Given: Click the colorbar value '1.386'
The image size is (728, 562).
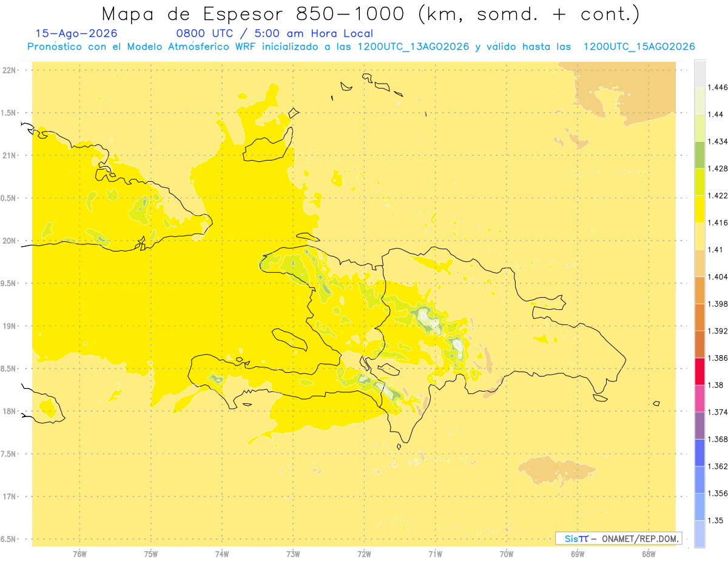Looking at the screenshot, I should pos(718,358).
